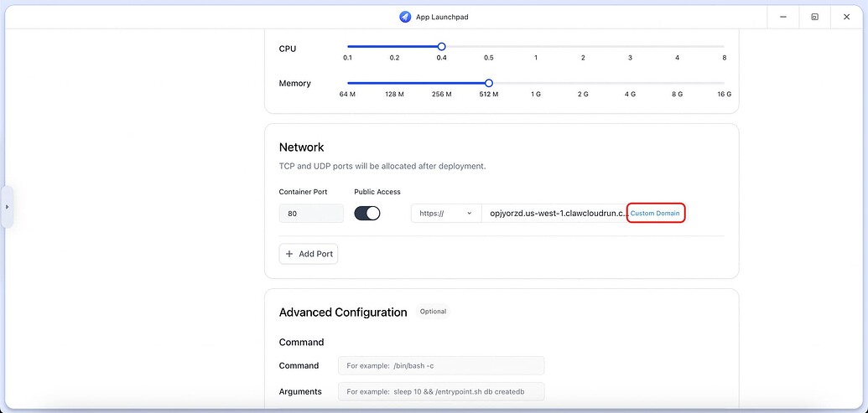Set Memory slider to 4 G
868x413 pixels.
point(630,83)
